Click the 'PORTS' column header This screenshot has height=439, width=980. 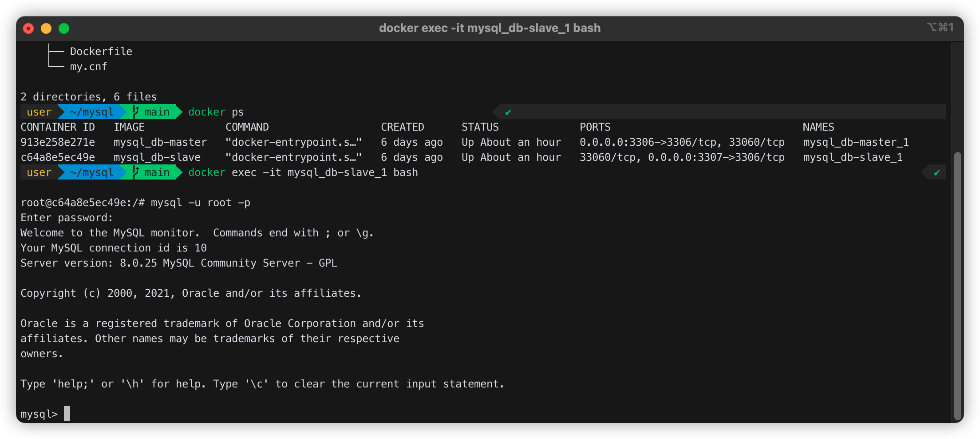coord(595,127)
